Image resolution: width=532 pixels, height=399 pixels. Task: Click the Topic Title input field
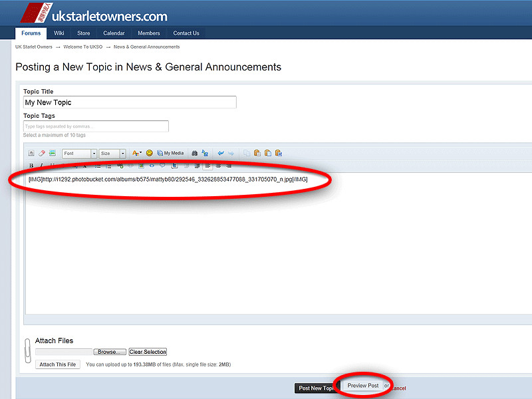coord(130,102)
